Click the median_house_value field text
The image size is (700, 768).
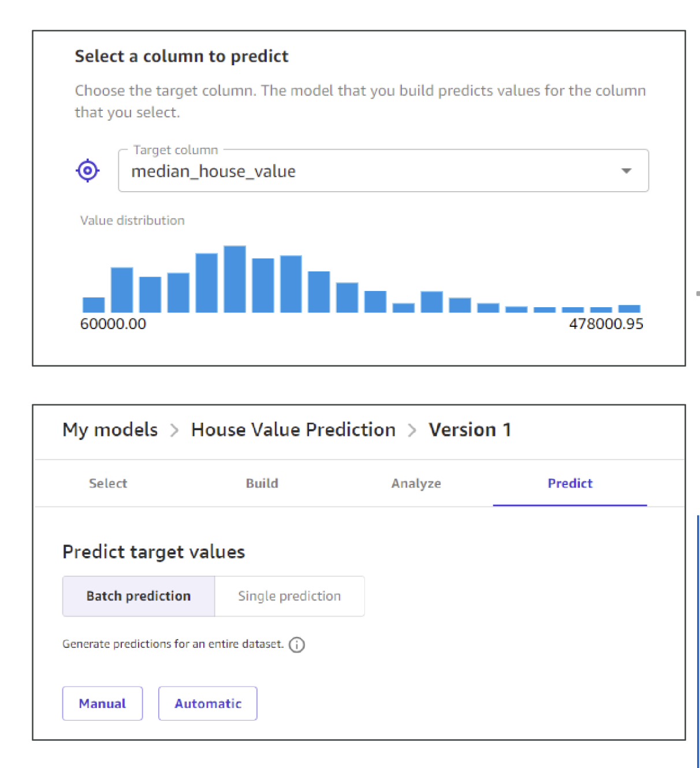pos(214,172)
